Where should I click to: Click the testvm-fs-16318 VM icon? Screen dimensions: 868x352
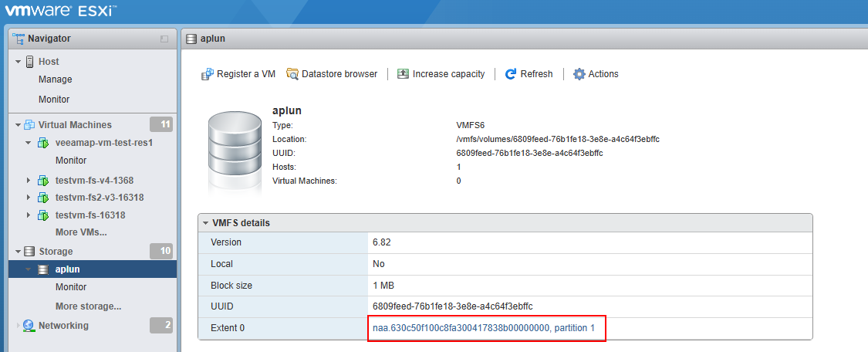click(x=43, y=215)
